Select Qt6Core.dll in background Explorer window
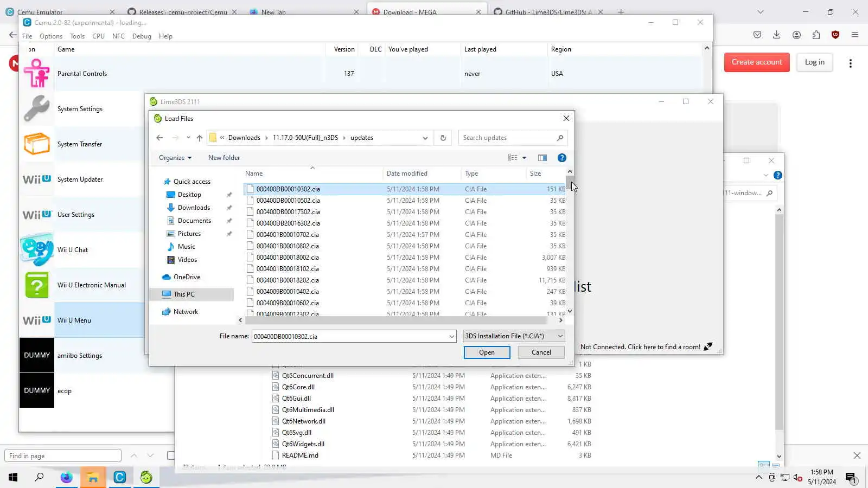 click(x=298, y=387)
